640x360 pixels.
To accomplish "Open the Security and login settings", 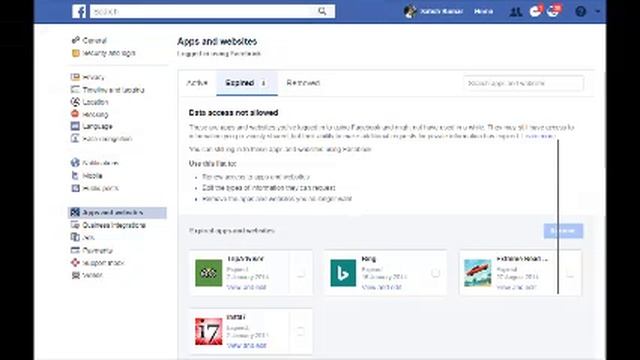I will 109,53.
